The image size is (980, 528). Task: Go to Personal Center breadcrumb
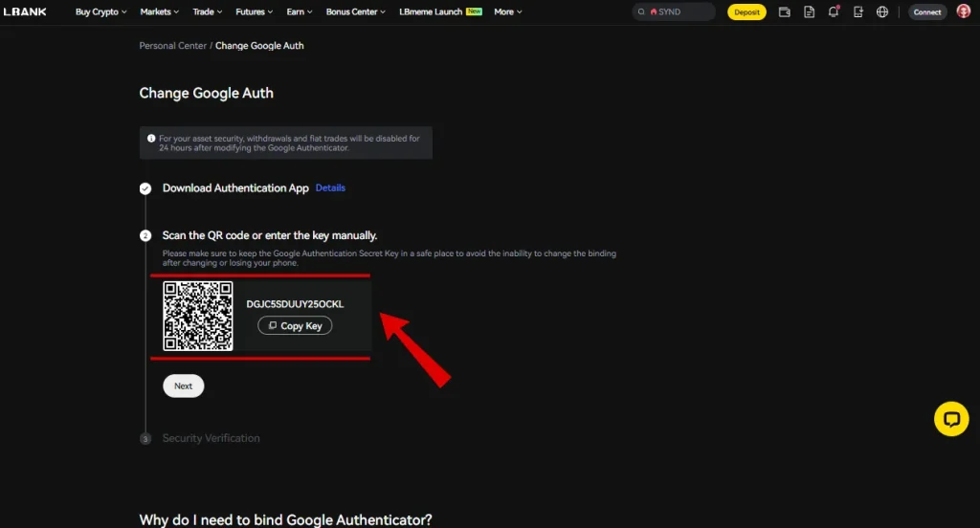tap(172, 46)
